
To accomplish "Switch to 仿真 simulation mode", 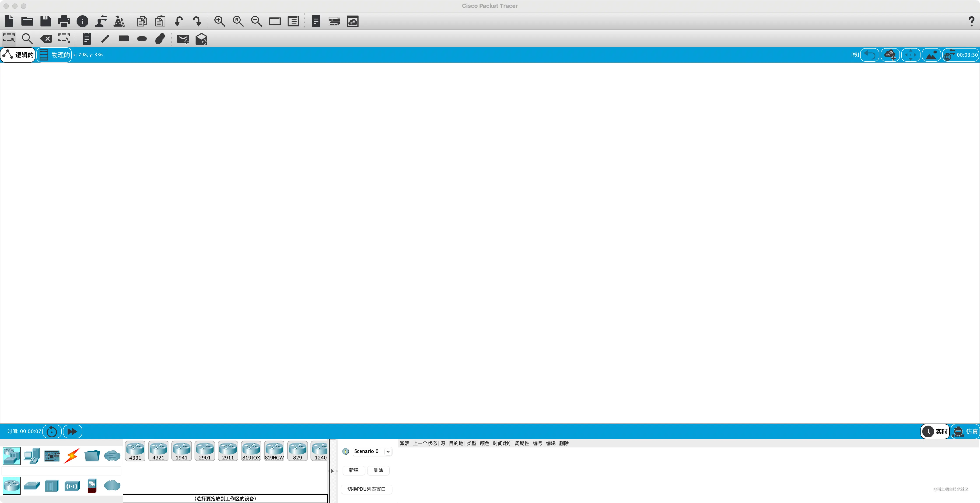I will (x=965, y=431).
